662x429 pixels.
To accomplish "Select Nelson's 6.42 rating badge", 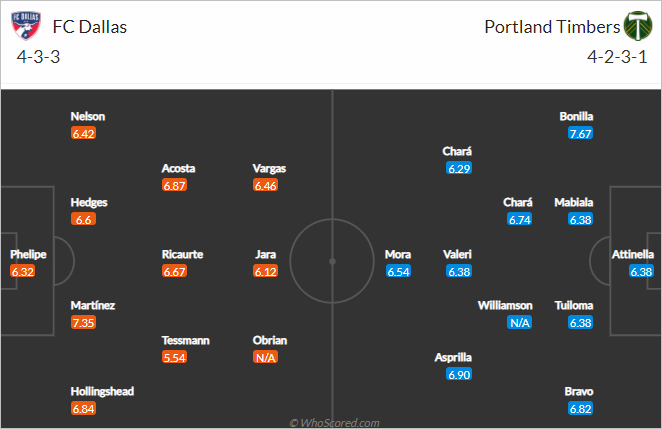I will coord(84,133).
